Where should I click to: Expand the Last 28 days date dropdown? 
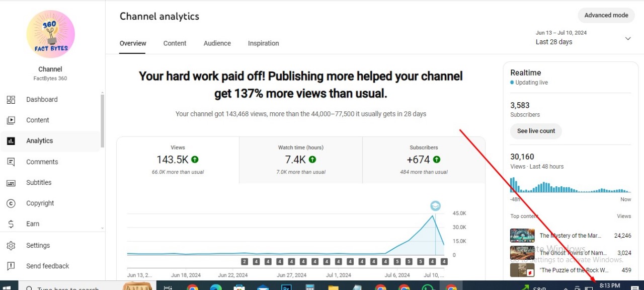(x=627, y=39)
